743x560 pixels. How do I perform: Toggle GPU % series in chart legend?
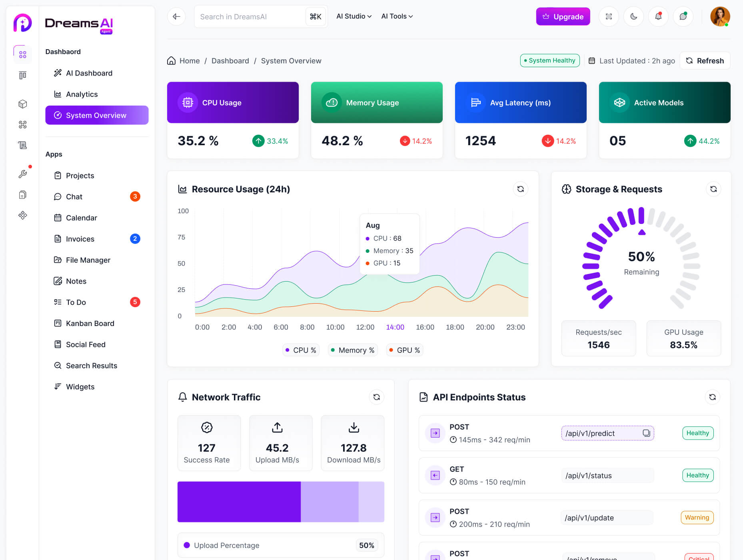(x=404, y=350)
